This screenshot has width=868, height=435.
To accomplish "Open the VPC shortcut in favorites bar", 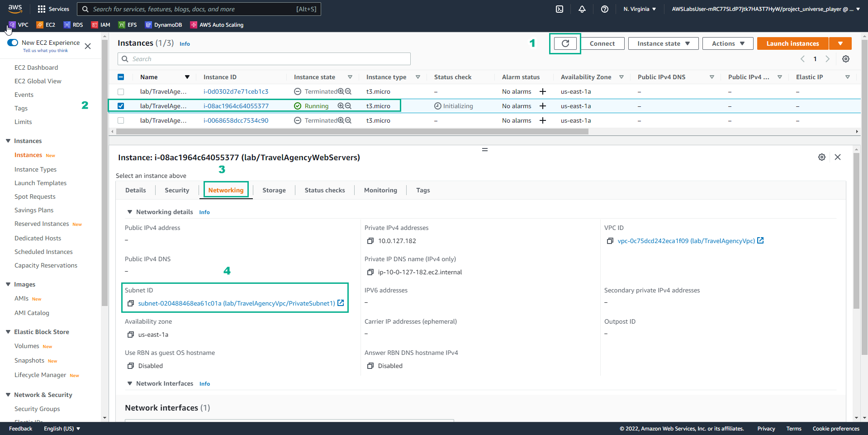I will click(x=19, y=25).
